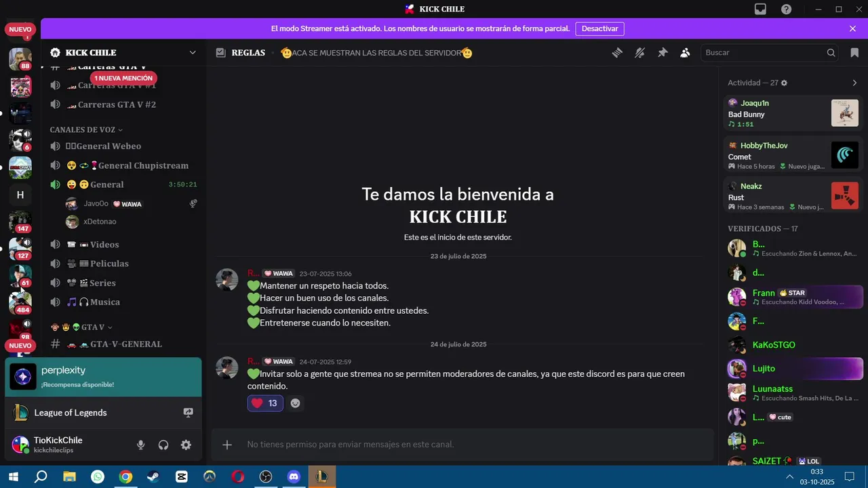Viewport: 868px width, 488px height.
Task: Collapse the GTA V category
Action: pos(81,327)
